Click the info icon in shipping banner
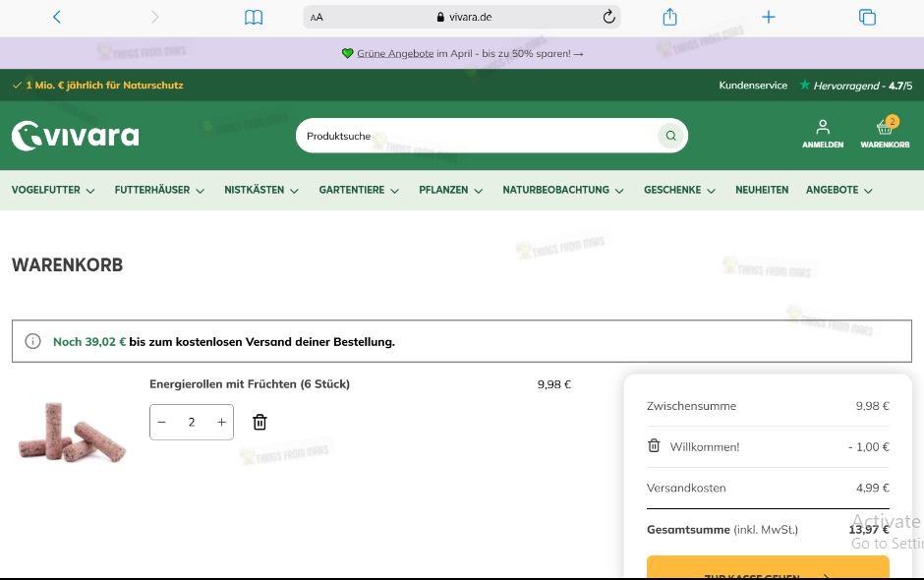Screen dimensions: 924x580 click(x=32, y=341)
